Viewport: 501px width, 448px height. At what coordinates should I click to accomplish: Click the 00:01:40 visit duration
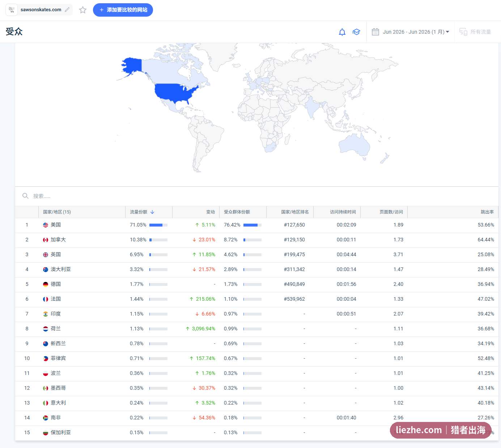point(347,418)
